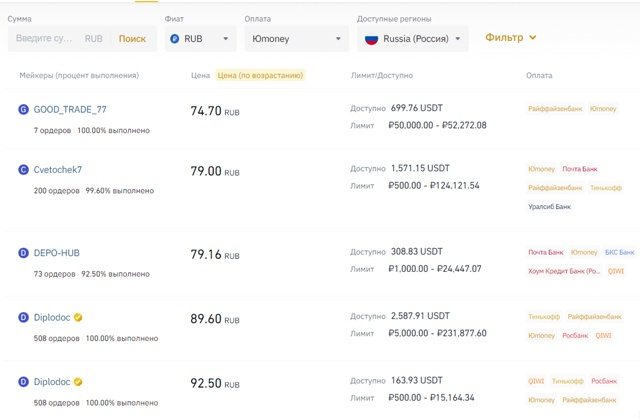This screenshot has width=640, height=419.
Task: Open Cvetochek7 maker profile
Action: 58,170
